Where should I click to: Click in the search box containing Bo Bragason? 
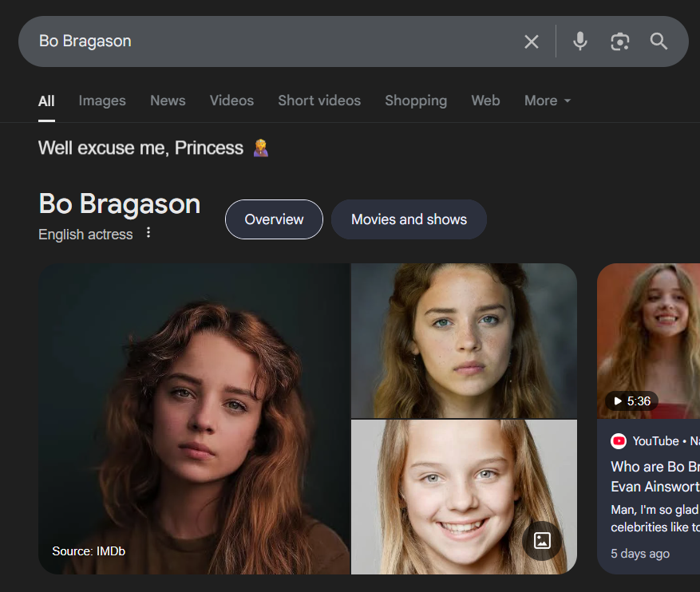[271, 41]
